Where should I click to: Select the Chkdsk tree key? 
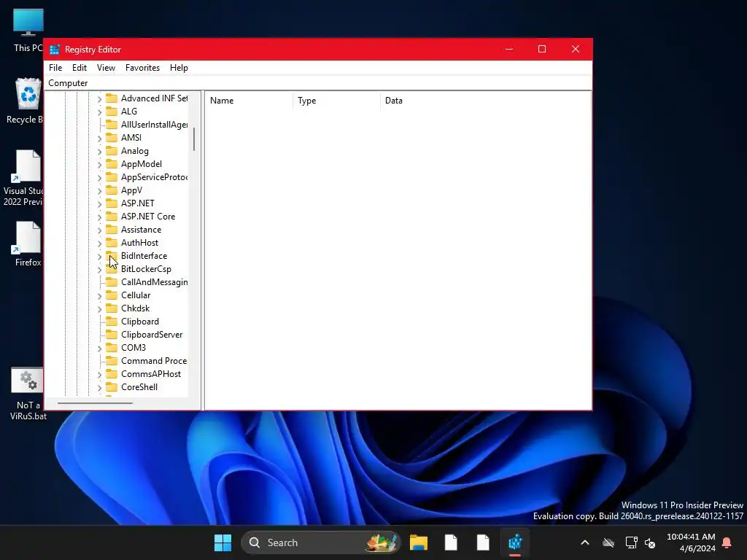[x=135, y=308]
